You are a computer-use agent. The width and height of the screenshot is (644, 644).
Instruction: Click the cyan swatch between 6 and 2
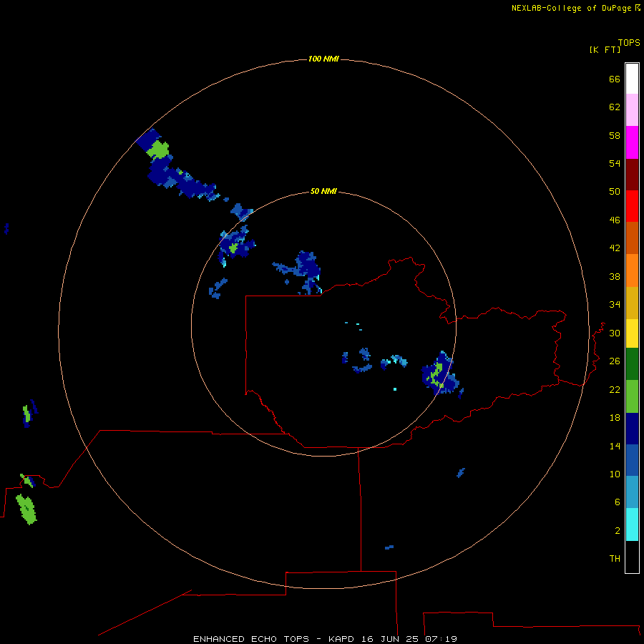632,525
